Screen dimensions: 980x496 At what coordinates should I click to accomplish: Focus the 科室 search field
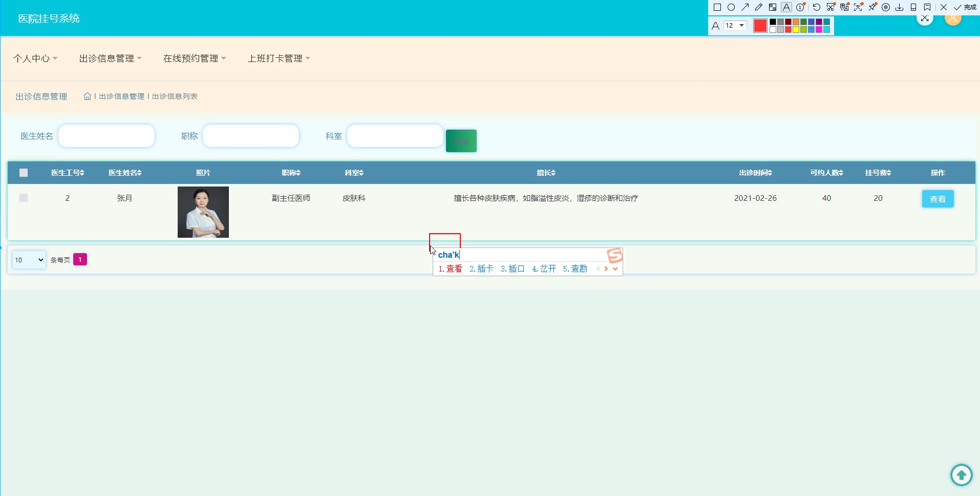click(395, 136)
